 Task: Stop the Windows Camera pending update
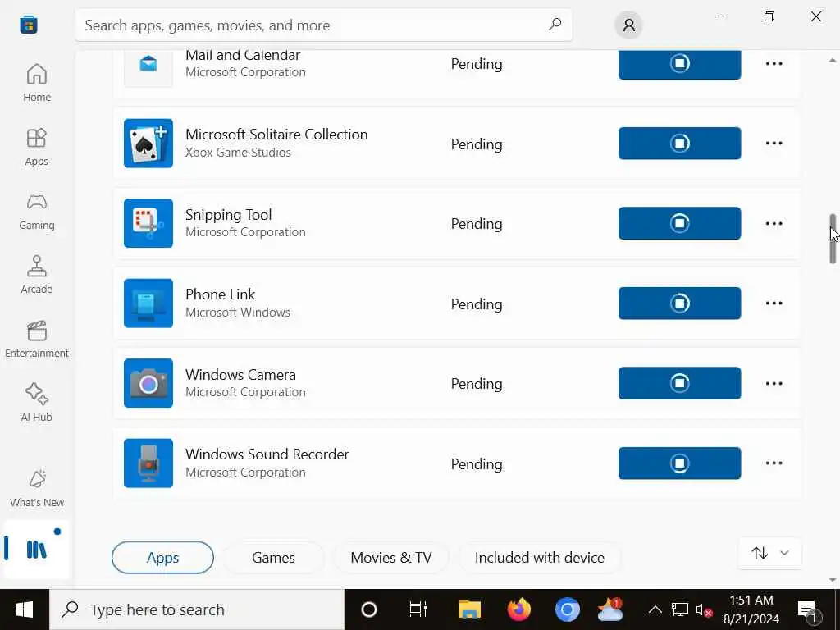679,383
